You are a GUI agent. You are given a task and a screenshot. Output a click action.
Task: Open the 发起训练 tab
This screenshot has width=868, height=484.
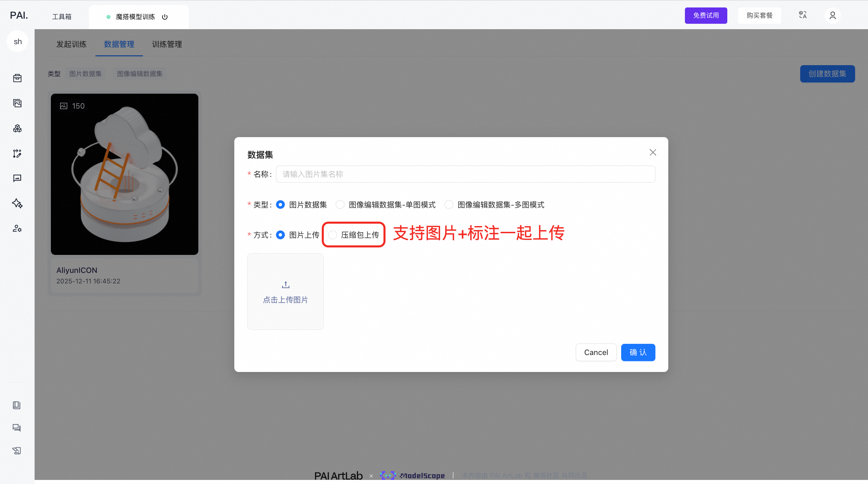[71, 44]
